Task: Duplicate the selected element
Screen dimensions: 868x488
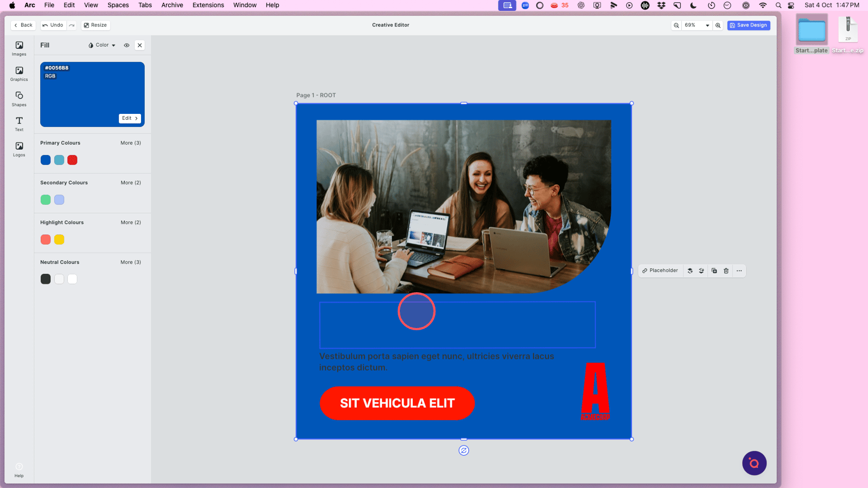Action: tap(714, 271)
